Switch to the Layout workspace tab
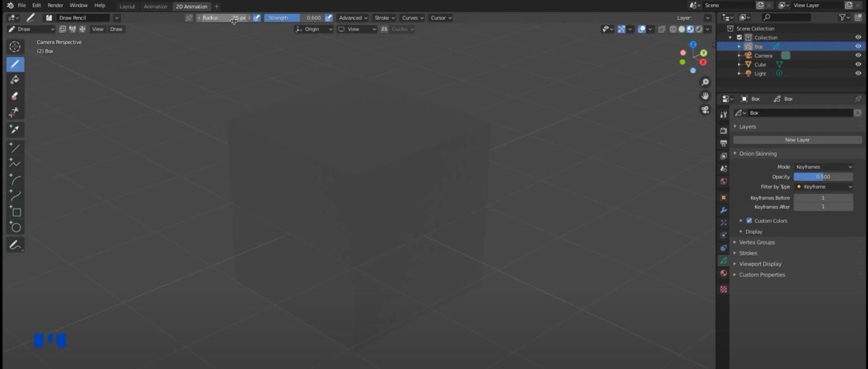The width and height of the screenshot is (868, 369). click(x=127, y=6)
